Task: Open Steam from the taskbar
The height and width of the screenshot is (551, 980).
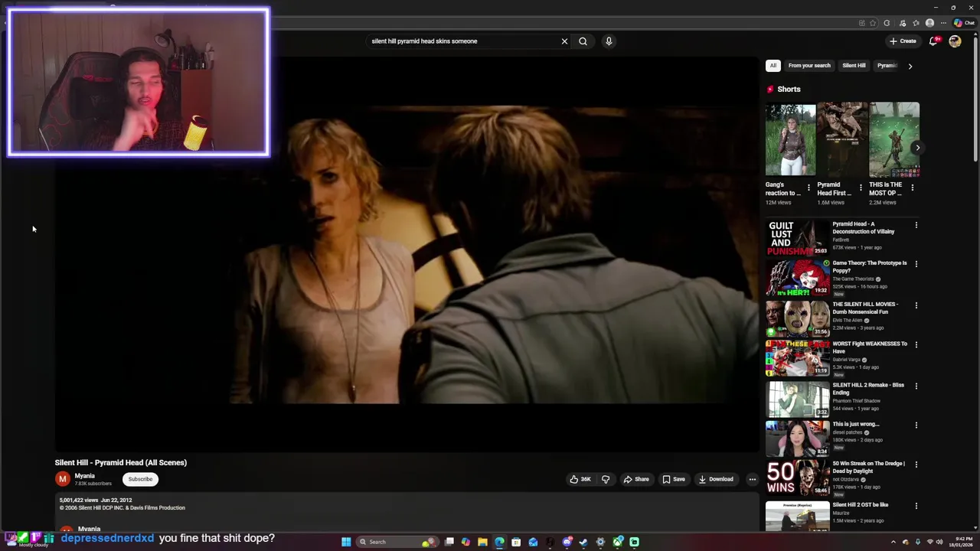Action: pyautogui.click(x=583, y=542)
